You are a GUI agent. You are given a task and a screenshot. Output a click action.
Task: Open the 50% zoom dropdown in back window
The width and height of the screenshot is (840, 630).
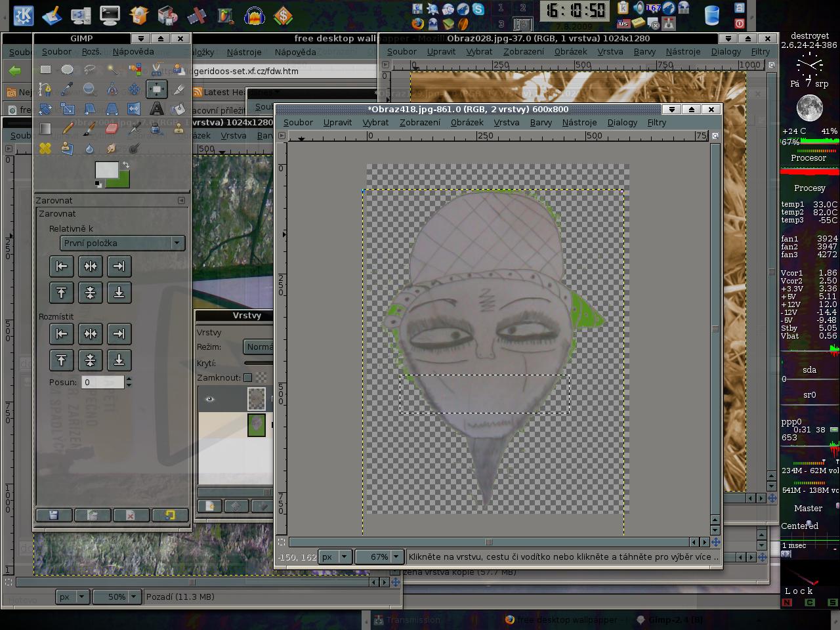(x=116, y=597)
